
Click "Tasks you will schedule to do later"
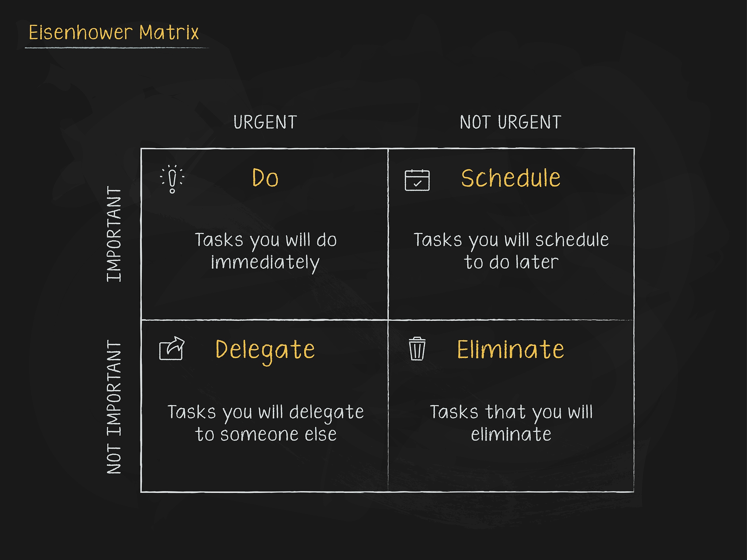point(511,251)
